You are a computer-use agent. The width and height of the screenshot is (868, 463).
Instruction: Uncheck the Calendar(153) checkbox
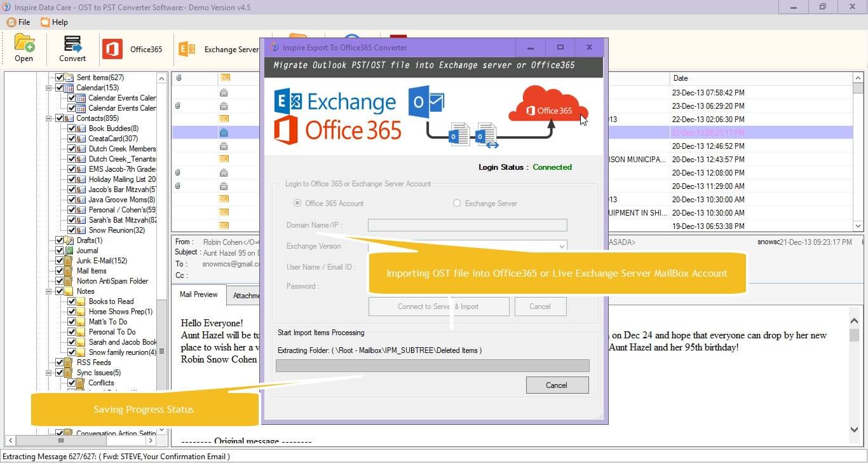coord(60,88)
